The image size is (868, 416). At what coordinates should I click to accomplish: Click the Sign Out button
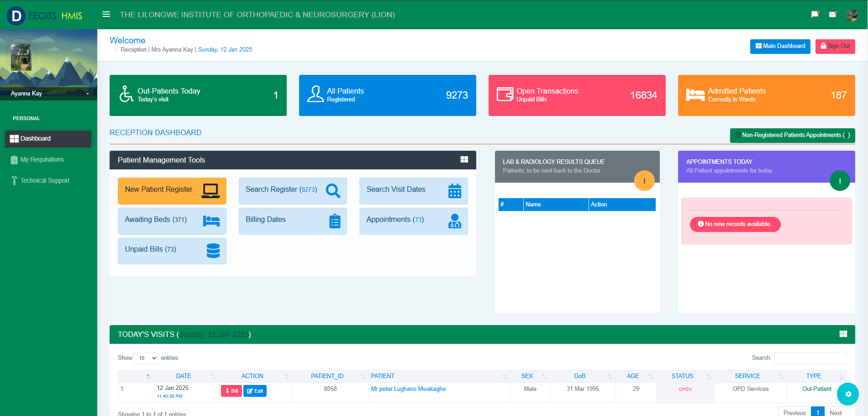click(x=835, y=46)
